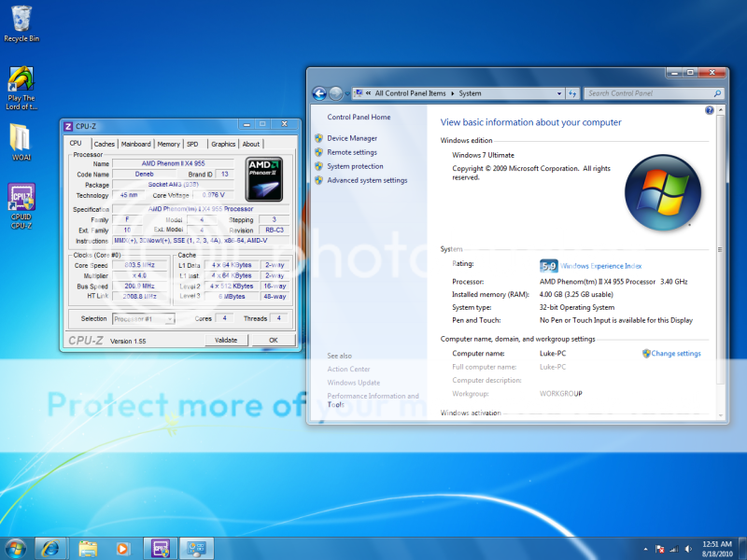The image size is (747, 560).
Task: Show hidden tray icons arrow
Action: [x=645, y=549]
